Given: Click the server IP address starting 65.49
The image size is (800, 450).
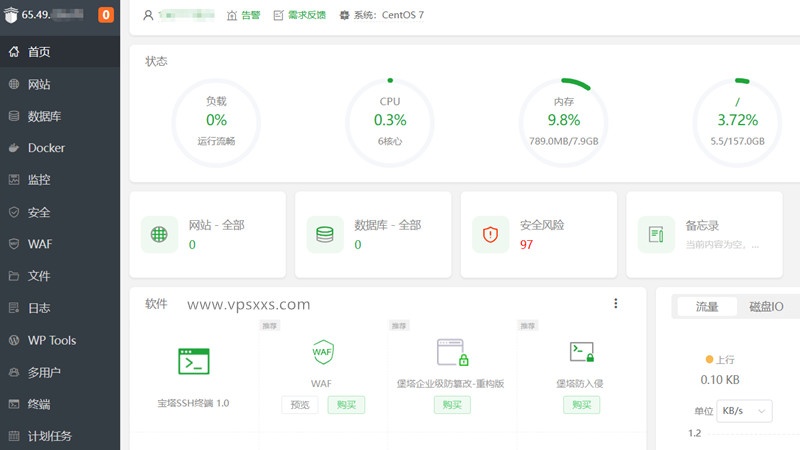Looking at the screenshot, I should pos(52,15).
